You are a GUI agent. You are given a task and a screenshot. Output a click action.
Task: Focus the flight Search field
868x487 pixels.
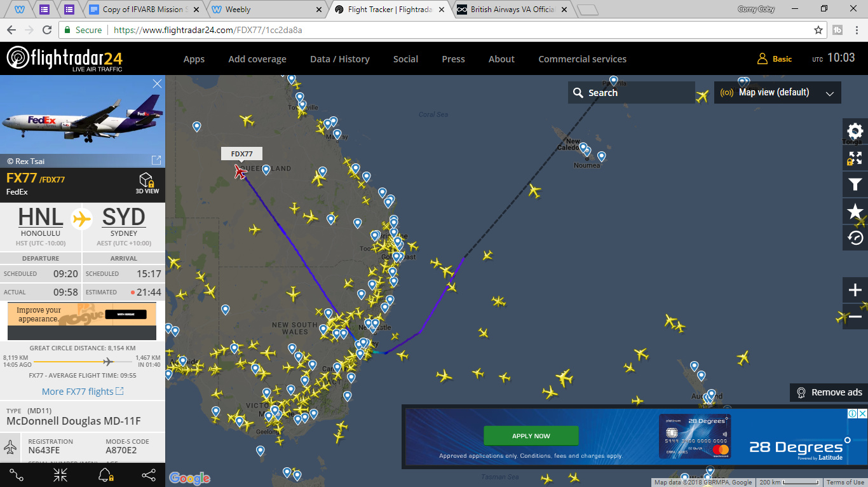(632, 92)
